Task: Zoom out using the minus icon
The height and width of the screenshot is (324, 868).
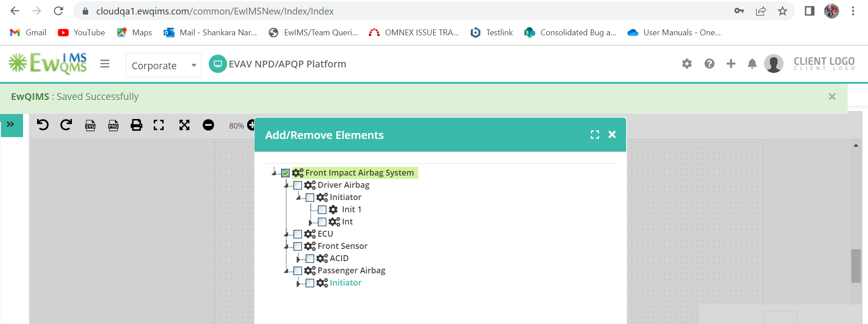Action: 208,125
